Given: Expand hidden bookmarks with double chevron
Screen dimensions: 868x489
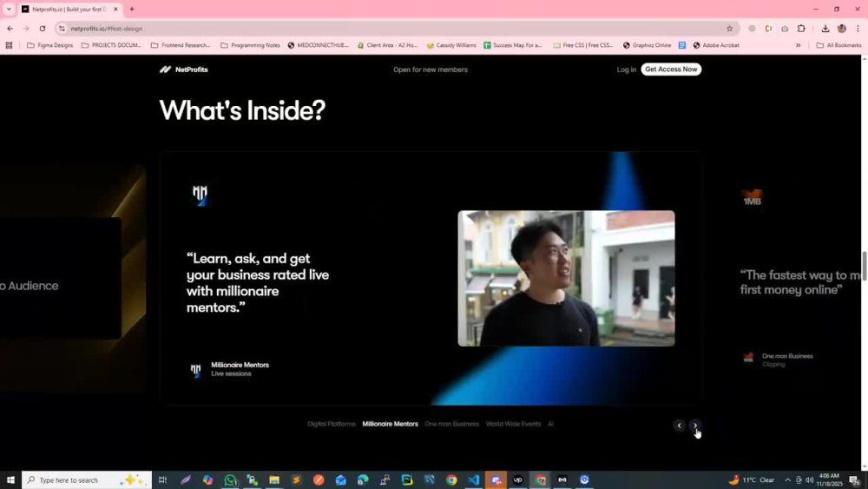Looking at the screenshot, I should pos(798,45).
